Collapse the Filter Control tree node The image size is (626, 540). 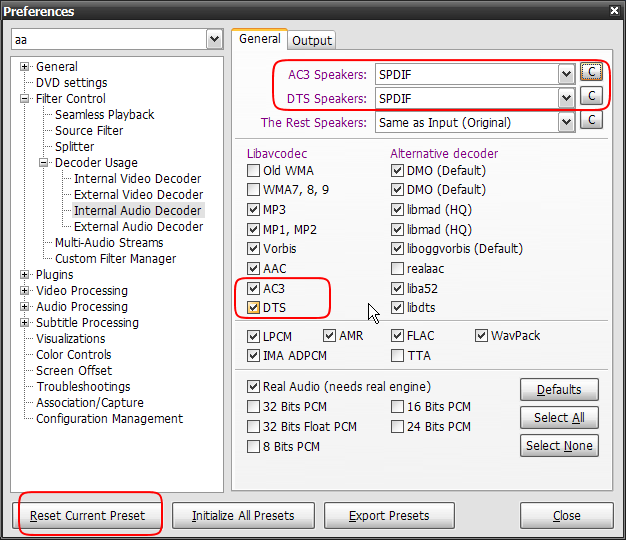tap(25, 99)
